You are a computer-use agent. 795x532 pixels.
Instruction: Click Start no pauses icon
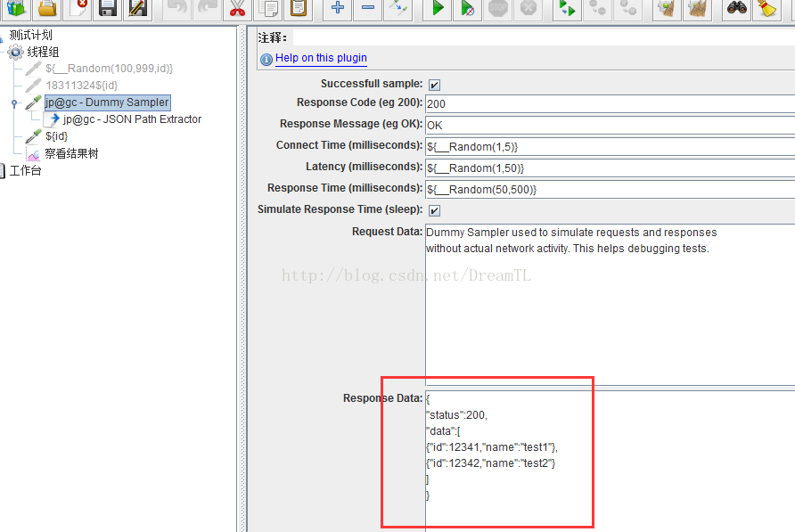[x=468, y=8]
